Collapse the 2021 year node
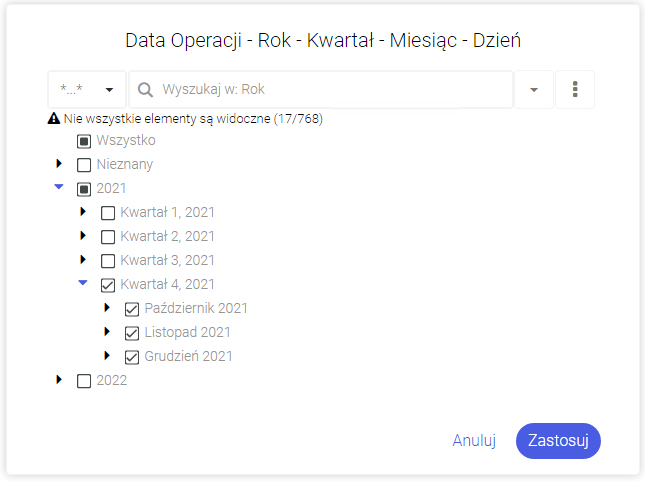This screenshot has height=482, width=645. click(x=59, y=187)
